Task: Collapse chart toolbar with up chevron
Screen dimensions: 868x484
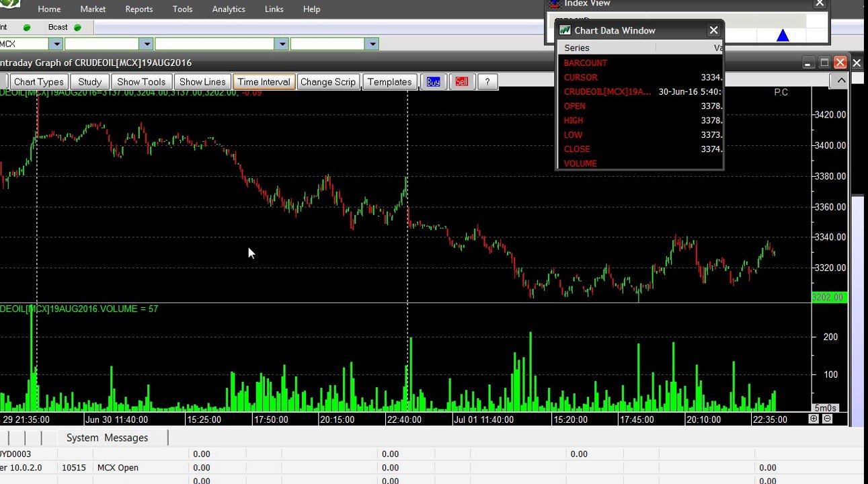Action: [x=841, y=81]
